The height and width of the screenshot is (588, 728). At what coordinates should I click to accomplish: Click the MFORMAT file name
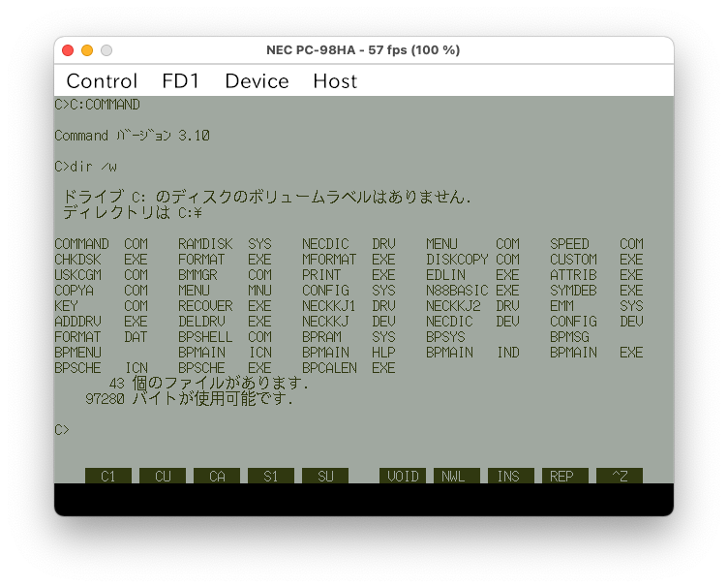click(x=329, y=260)
